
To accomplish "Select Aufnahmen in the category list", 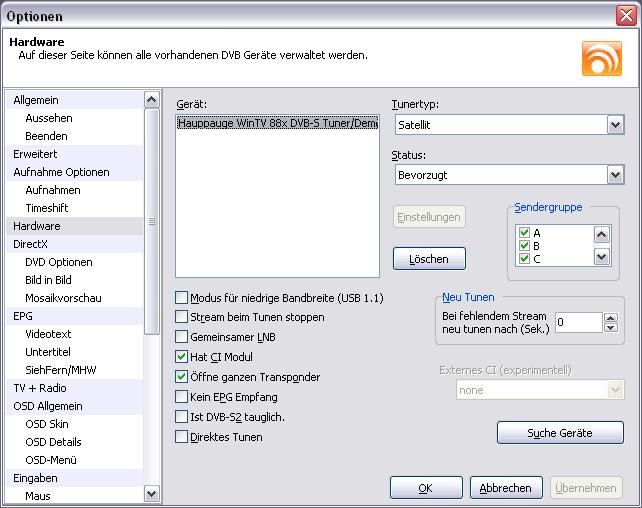I will click(53, 190).
